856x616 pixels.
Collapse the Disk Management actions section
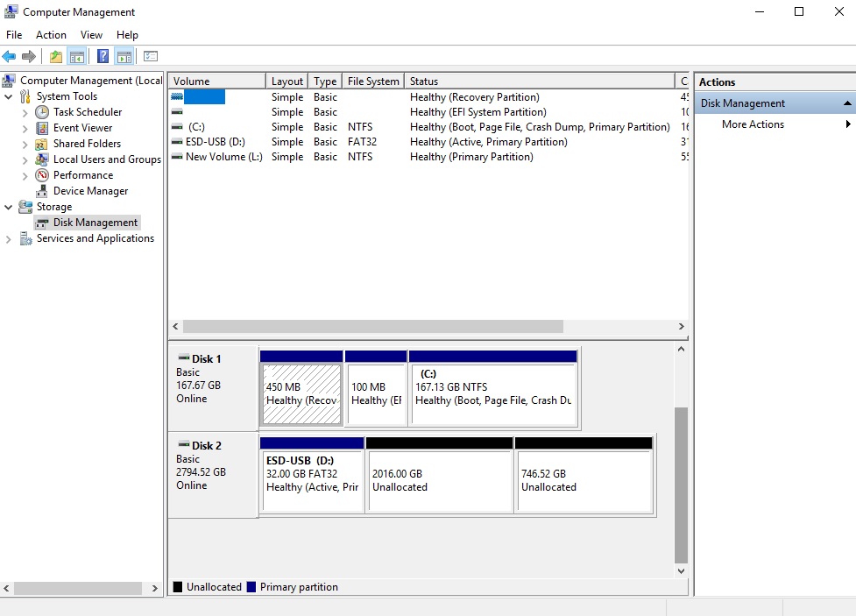point(846,103)
